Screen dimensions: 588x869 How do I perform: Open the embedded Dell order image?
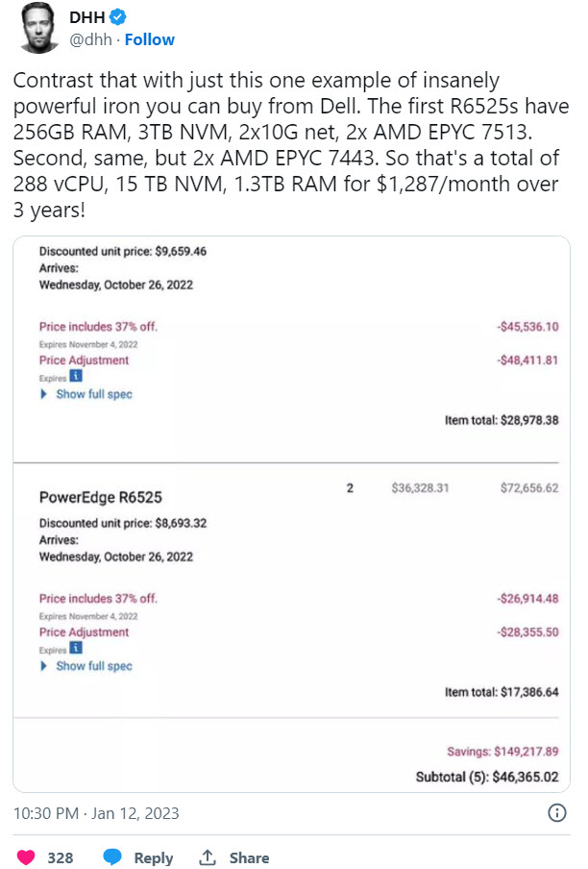coord(291,514)
